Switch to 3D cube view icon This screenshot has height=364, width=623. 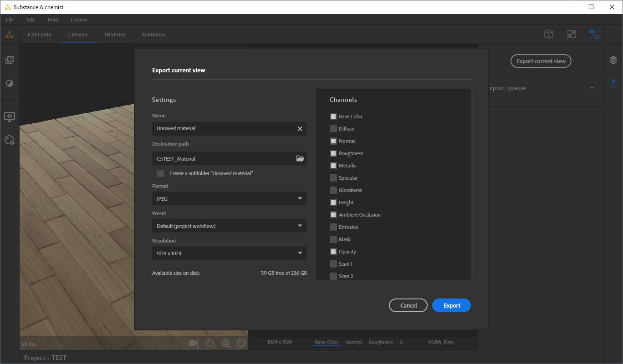pyautogui.click(x=549, y=34)
